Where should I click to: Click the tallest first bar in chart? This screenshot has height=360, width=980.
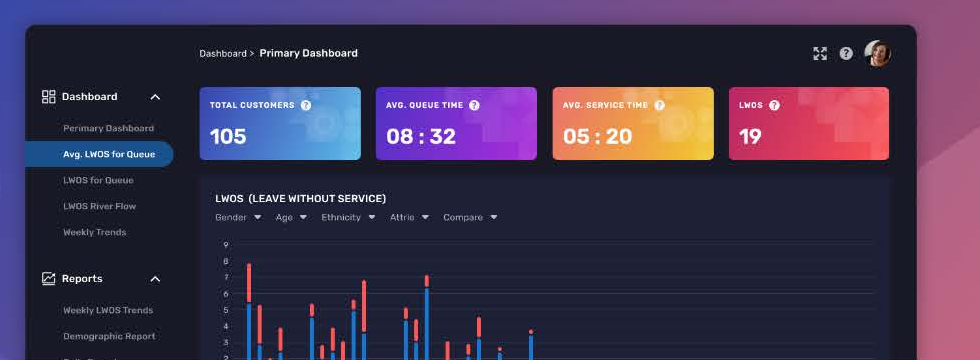(x=249, y=311)
